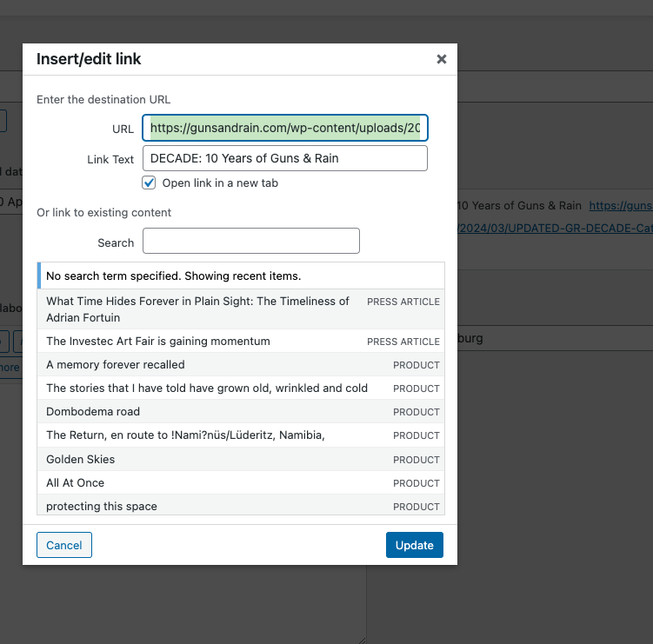Pick The stories that I have told item
653x644 pixels.
tap(207, 388)
